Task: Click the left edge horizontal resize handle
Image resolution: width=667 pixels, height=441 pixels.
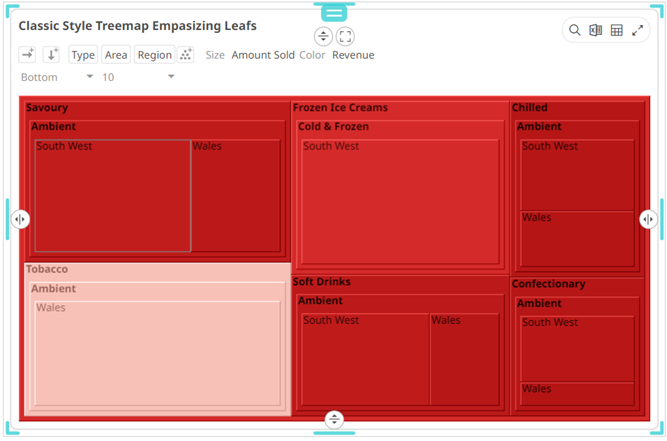Action: tap(20, 219)
